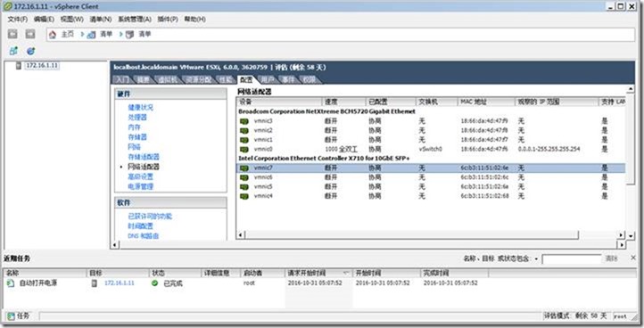Click the vmnic4 adapter icon
The height and width of the screenshot is (328, 644).
244,196
